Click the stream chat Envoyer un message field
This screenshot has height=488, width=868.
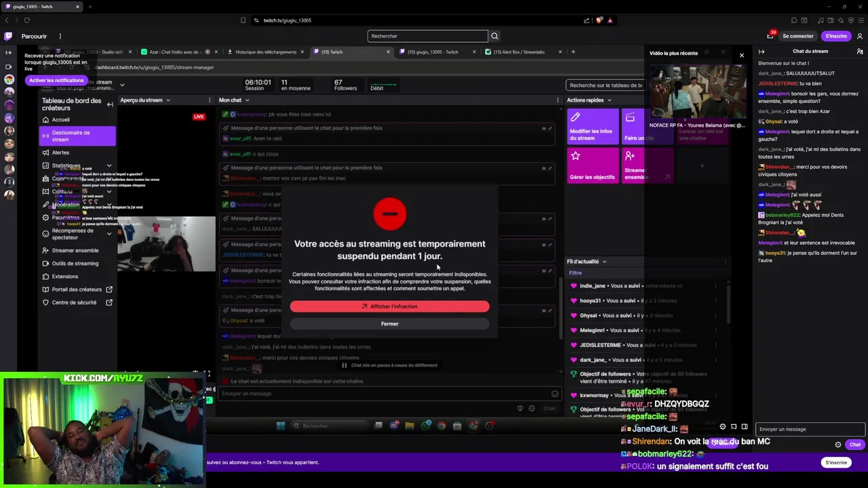click(x=810, y=429)
